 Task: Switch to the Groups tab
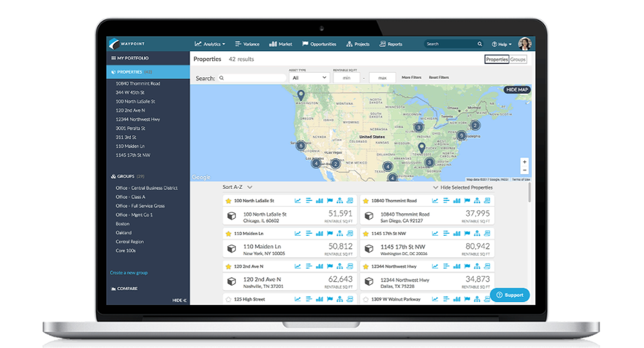[x=518, y=59]
